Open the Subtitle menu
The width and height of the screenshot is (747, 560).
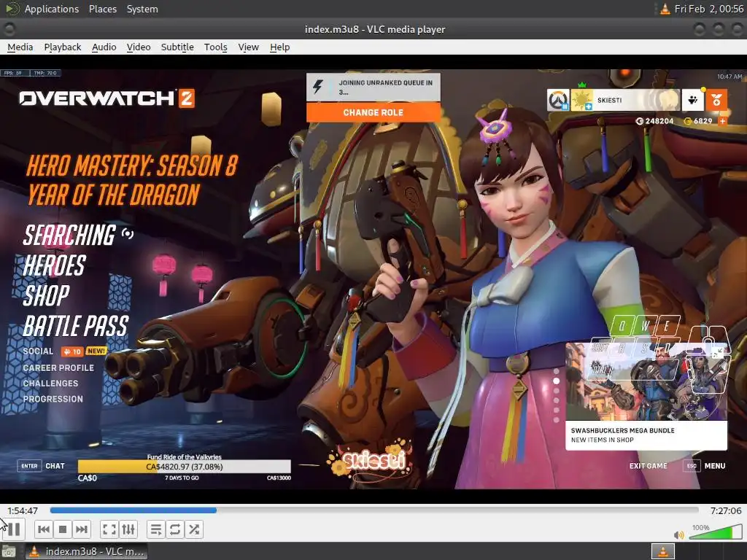point(177,47)
